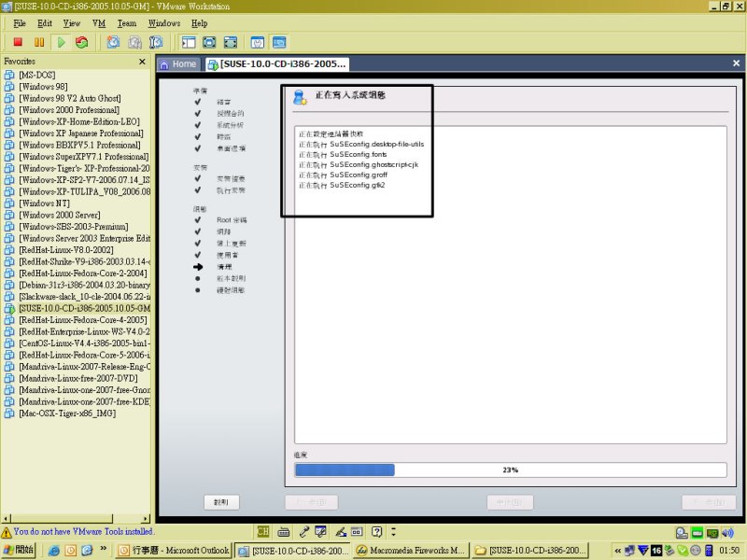Image resolution: width=747 pixels, height=560 pixels.
Task: Open the Windows menu
Action: pyautogui.click(x=164, y=23)
